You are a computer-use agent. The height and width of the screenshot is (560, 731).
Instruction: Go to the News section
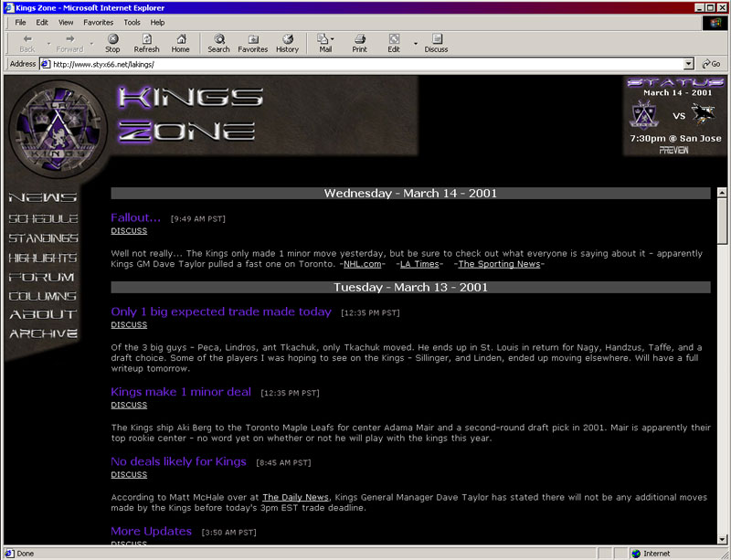(43, 197)
